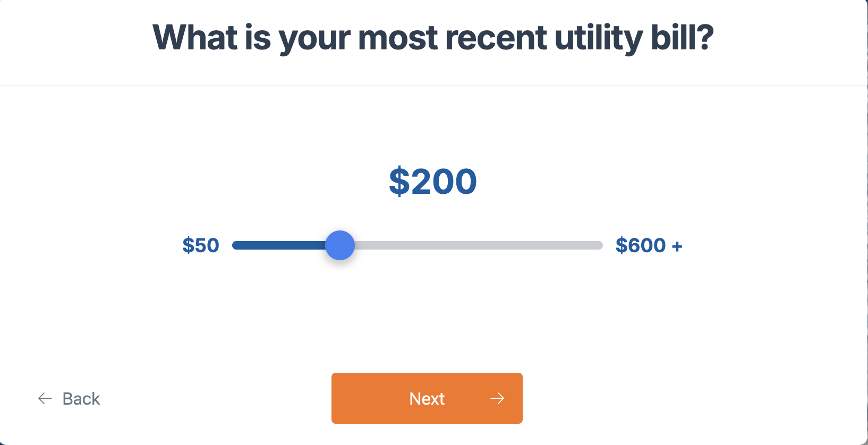Click the word "What" in the heading
This screenshot has width=868, height=445.
point(195,38)
